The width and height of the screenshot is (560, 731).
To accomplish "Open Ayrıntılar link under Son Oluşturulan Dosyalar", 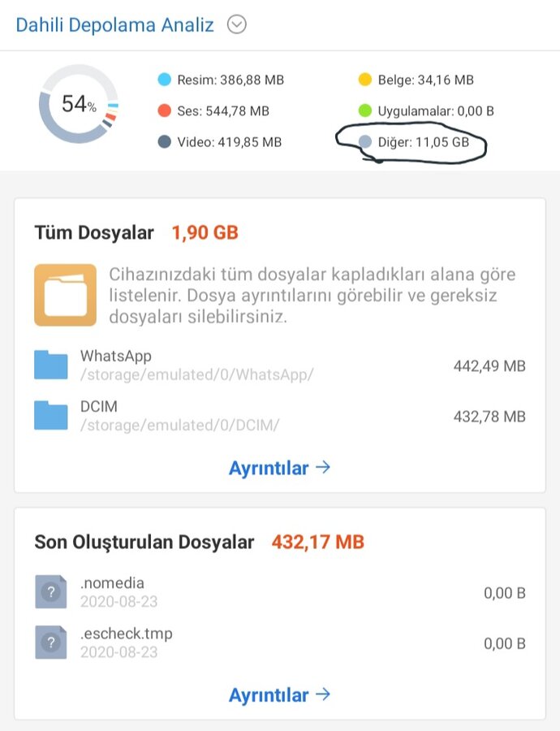I will [279, 695].
